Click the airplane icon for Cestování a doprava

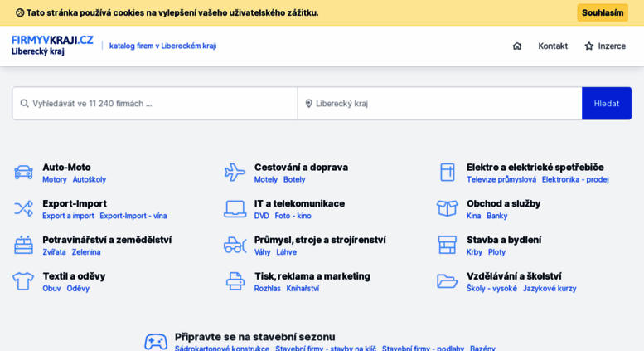click(235, 173)
